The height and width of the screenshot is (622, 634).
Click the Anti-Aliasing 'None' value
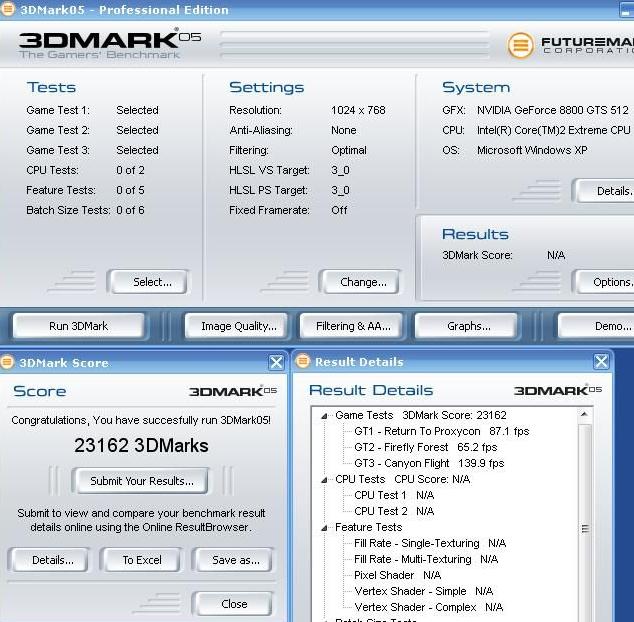pos(344,130)
